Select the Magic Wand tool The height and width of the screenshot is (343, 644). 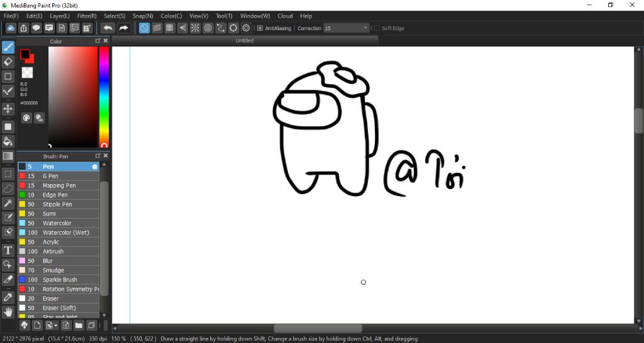(x=8, y=203)
